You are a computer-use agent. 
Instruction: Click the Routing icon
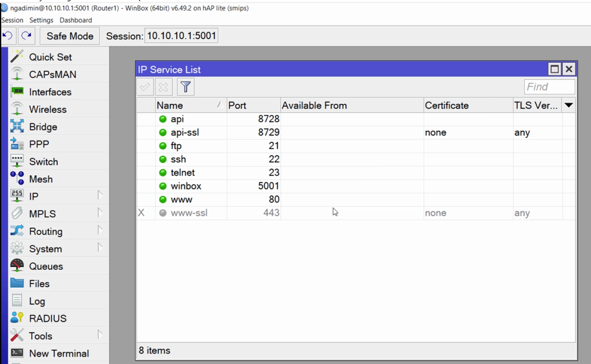click(x=17, y=231)
